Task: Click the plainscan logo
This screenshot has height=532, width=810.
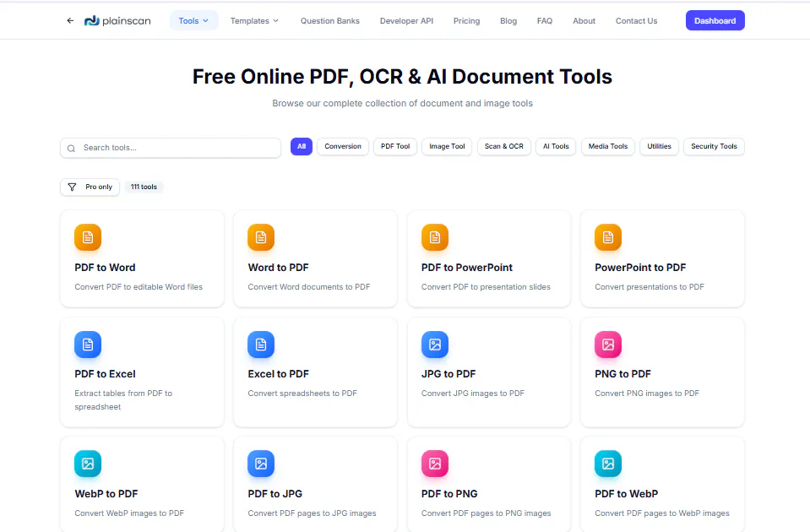Action: pyautogui.click(x=117, y=20)
